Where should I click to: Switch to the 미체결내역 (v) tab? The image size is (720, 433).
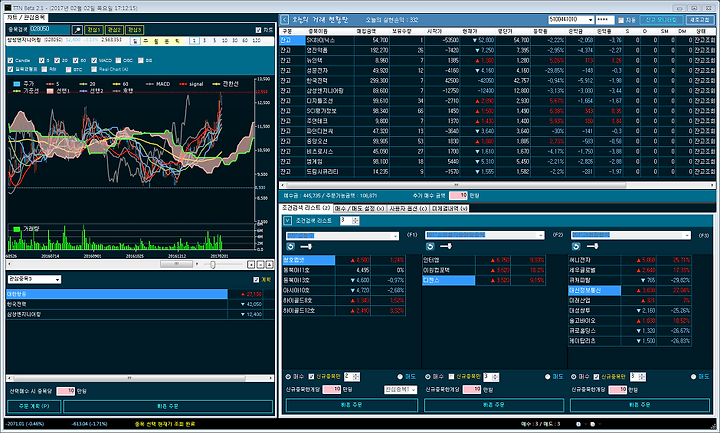450,208
